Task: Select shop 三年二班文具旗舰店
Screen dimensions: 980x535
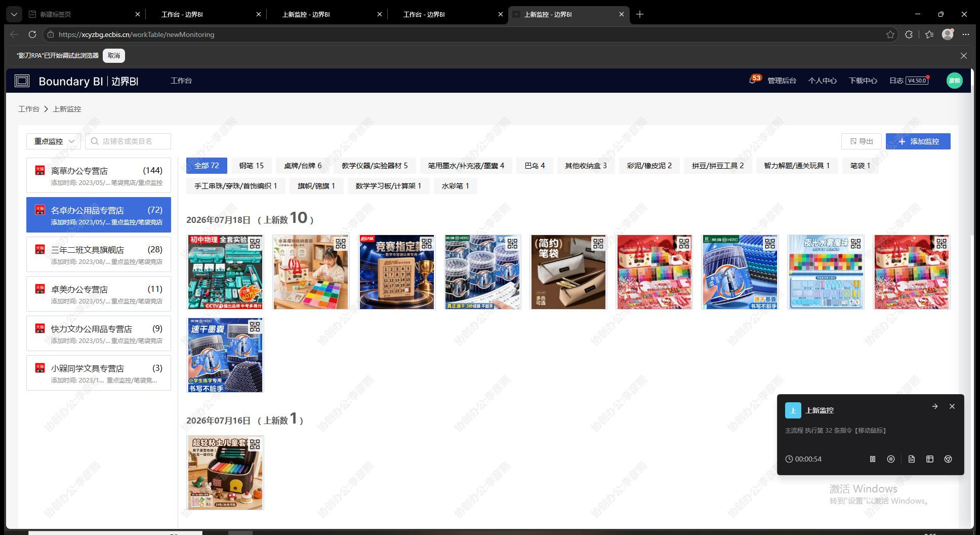Action: pyautogui.click(x=99, y=254)
